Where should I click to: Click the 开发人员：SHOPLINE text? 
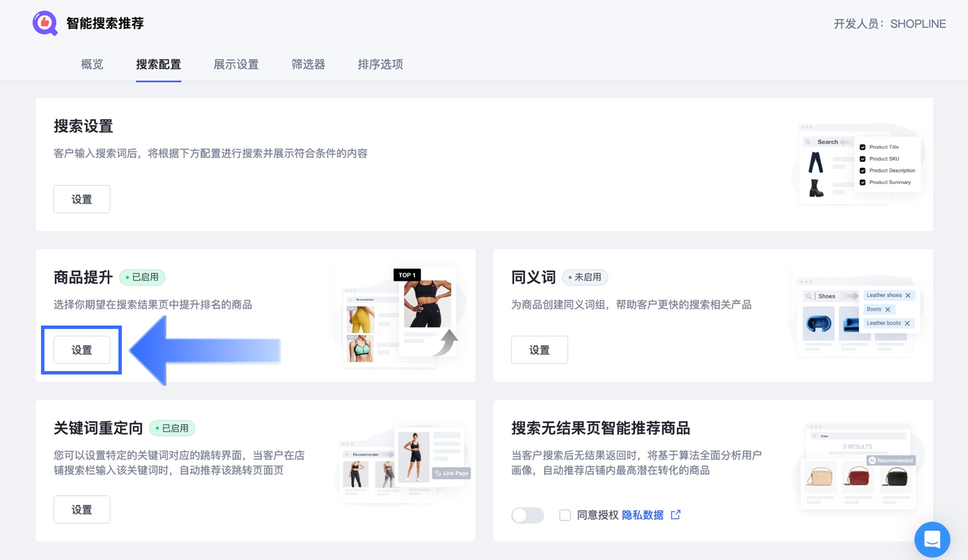(890, 24)
